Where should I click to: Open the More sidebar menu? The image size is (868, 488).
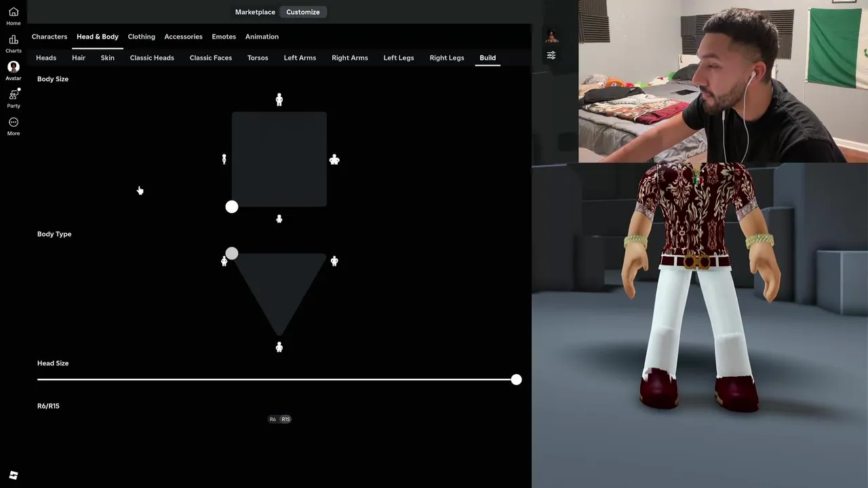tap(14, 126)
